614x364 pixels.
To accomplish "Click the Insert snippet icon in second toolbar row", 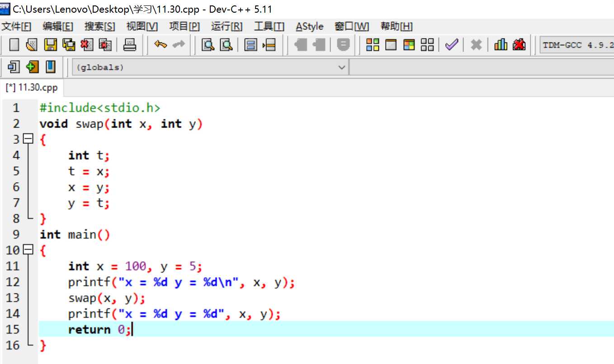I will tap(14, 67).
